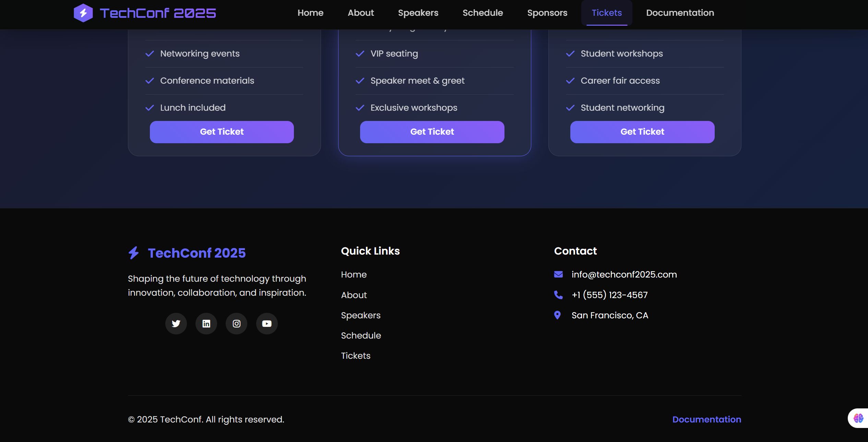868x442 pixels.
Task: Go to Sponsors in the top navigation
Action: 547,13
